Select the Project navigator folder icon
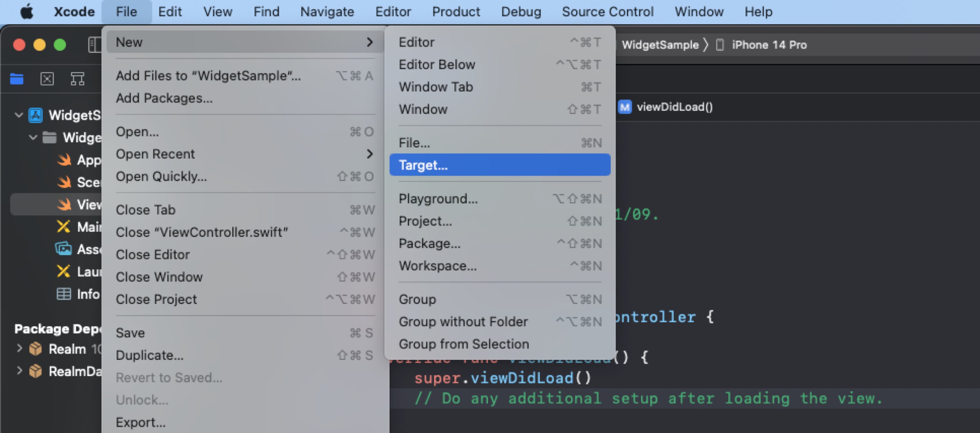 (16, 79)
